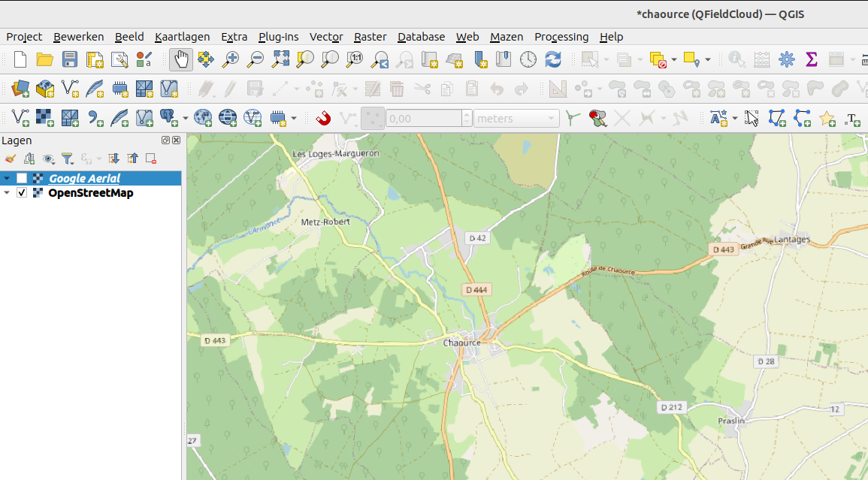
Task: Select the OpenStreetMap layer name
Action: [90, 193]
